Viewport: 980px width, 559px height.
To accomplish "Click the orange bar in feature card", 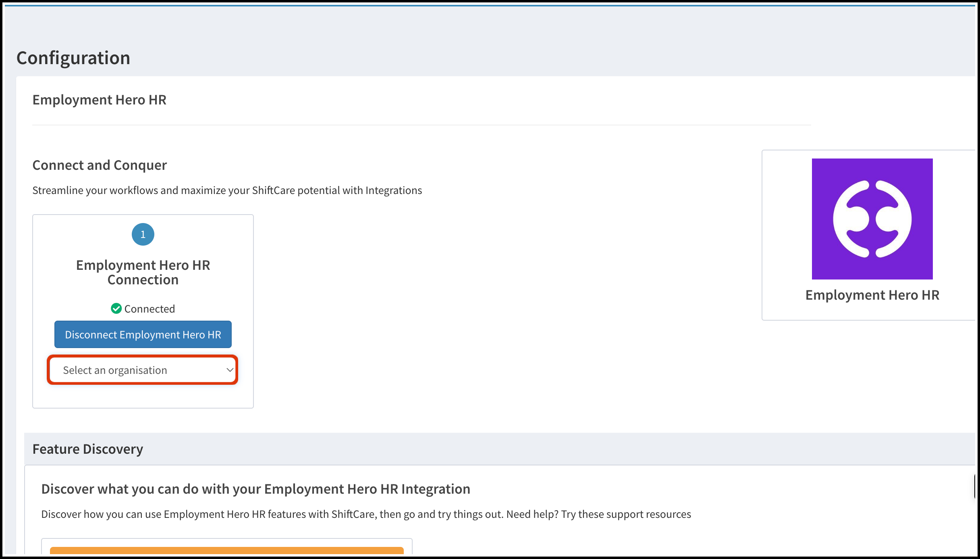I will (226, 551).
